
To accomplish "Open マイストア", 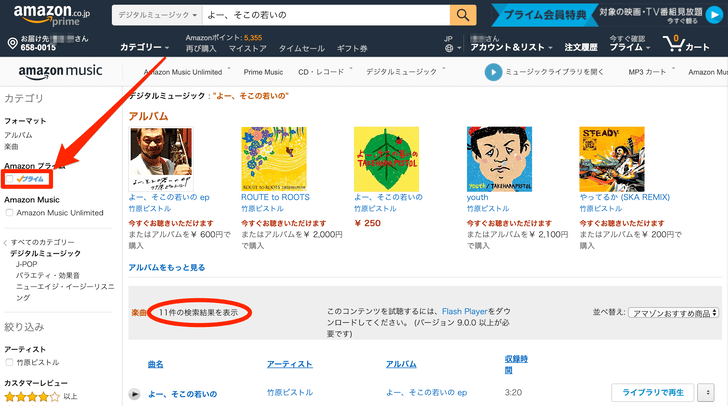I will pyautogui.click(x=247, y=48).
